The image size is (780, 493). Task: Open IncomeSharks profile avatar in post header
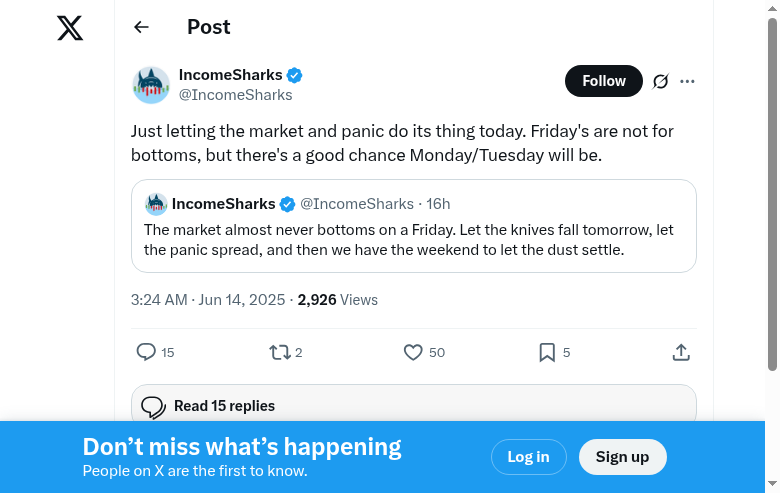(x=151, y=85)
